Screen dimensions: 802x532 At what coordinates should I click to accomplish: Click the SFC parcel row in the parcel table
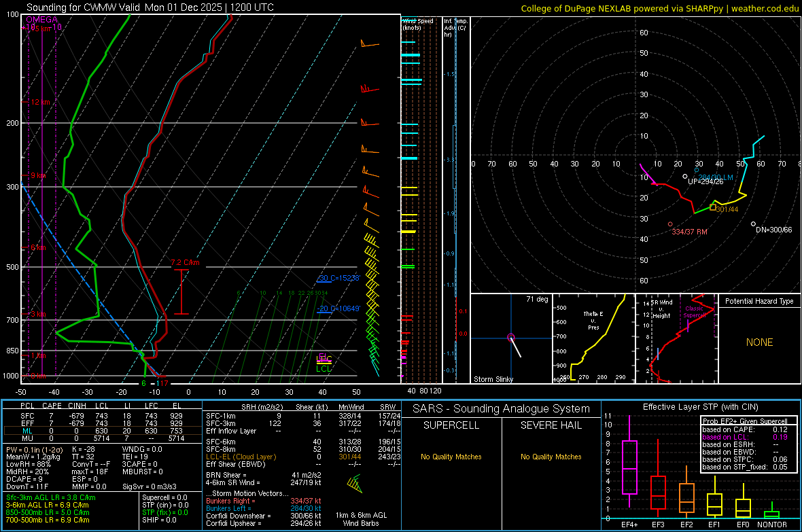pyautogui.click(x=103, y=416)
